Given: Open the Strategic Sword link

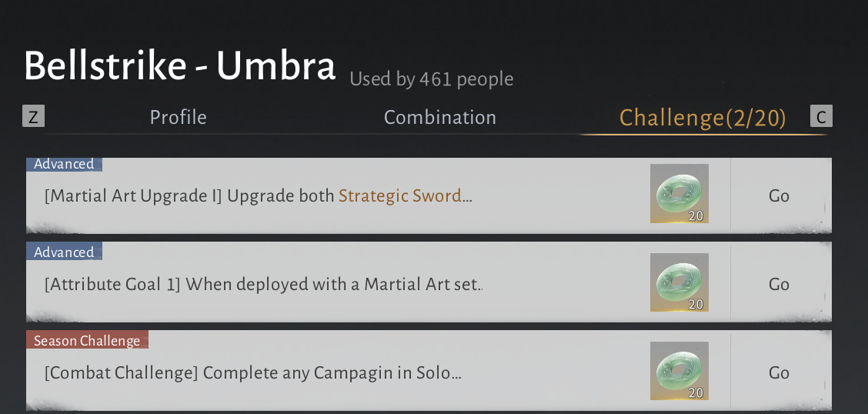Looking at the screenshot, I should click(x=400, y=196).
